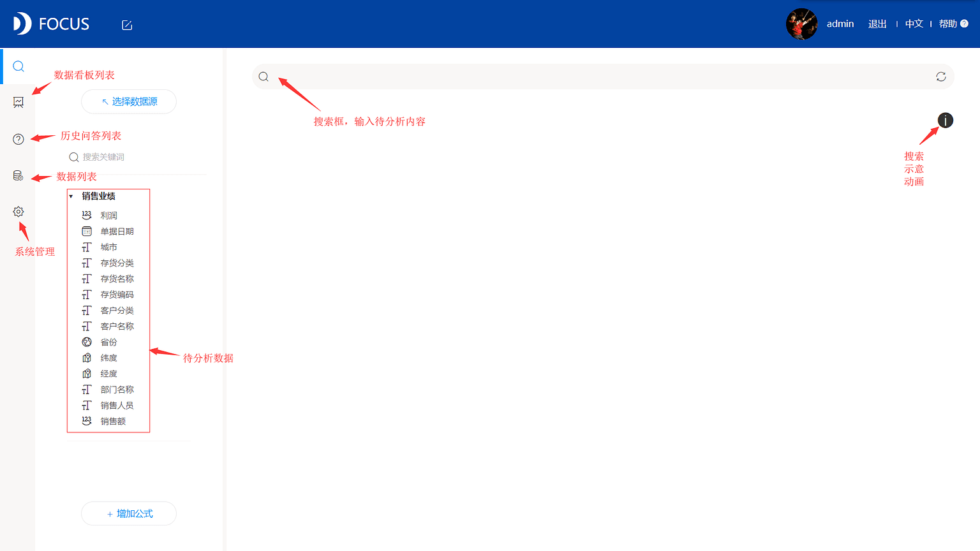
Task: Click the 选择数据源 button
Action: (129, 101)
